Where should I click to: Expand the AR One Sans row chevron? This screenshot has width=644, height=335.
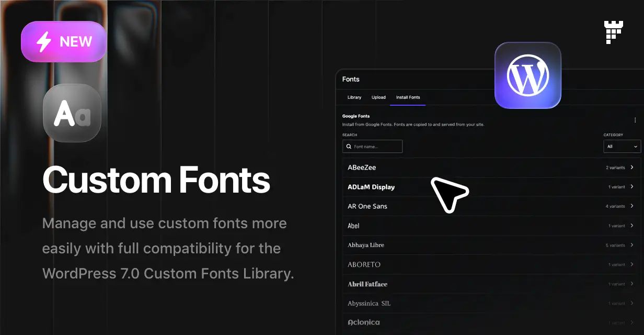coord(632,206)
